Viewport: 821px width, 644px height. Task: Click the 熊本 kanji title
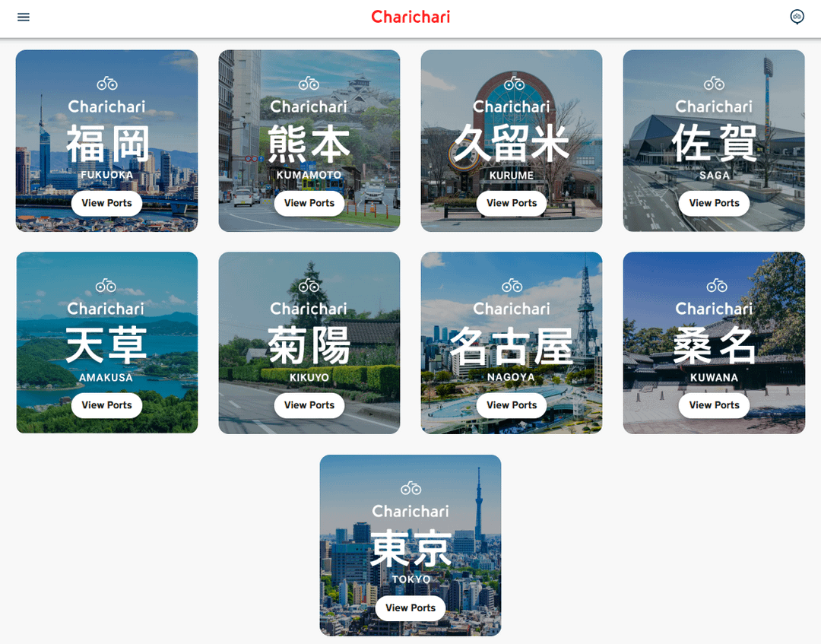309,144
